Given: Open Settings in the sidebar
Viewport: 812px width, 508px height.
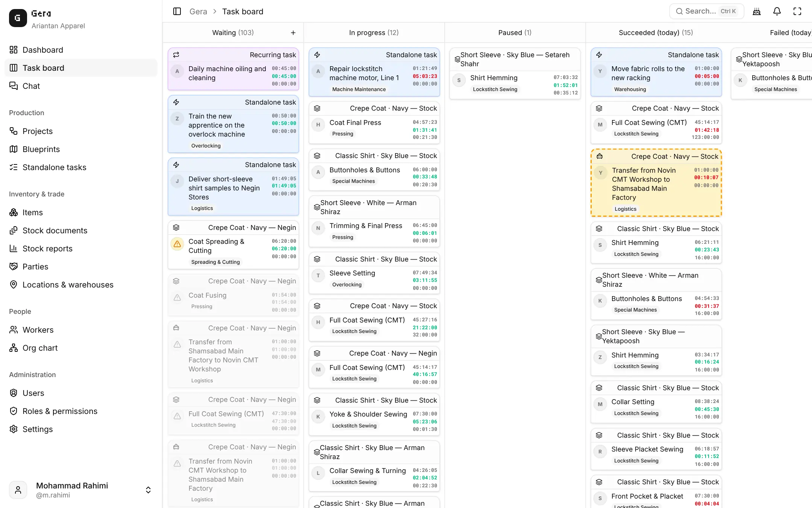Looking at the screenshot, I should pyautogui.click(x=81, y=429).
